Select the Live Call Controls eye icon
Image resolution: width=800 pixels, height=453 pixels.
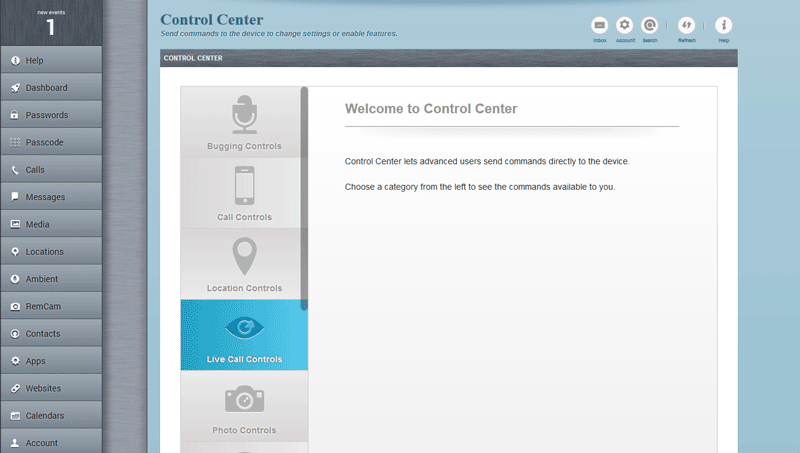point(244,328)
